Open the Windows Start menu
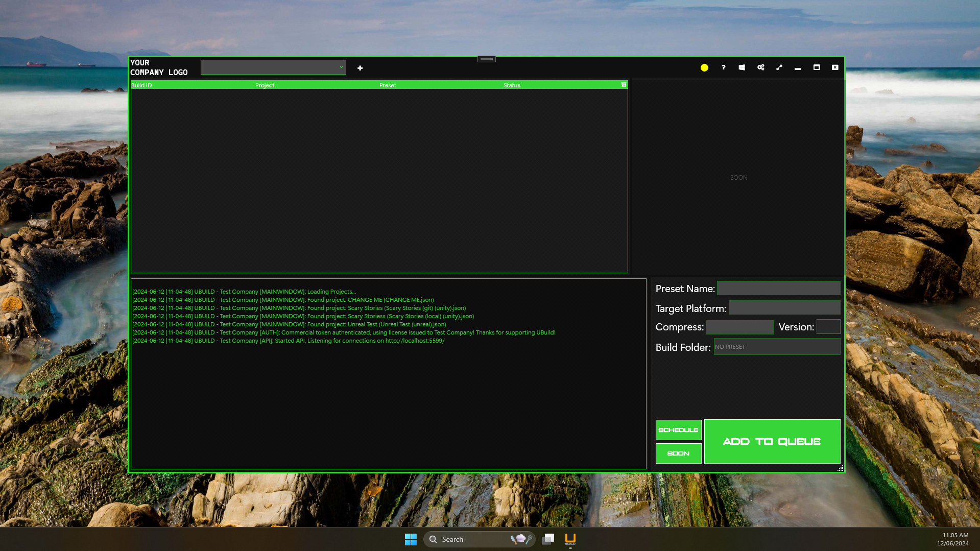Viewport: 980px width, 551px height. click(x=411, y=539)
